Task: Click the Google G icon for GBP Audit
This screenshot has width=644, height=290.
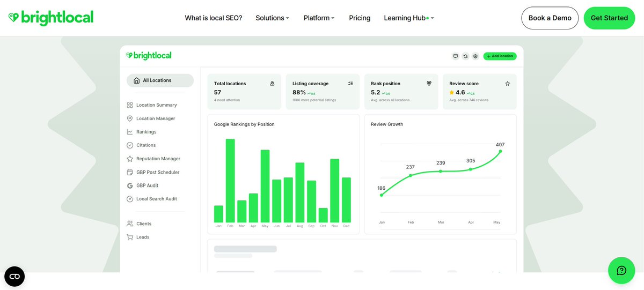Action: tap(130, 185)
